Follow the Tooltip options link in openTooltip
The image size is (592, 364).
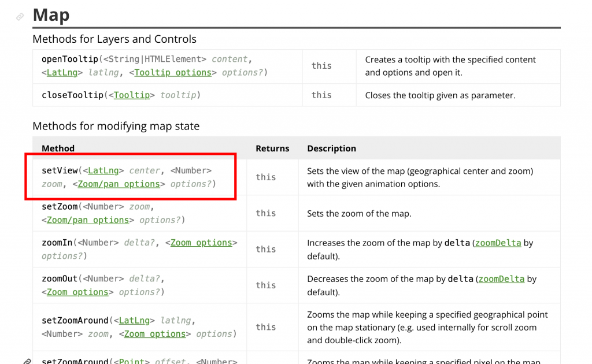tap(173, 72)
